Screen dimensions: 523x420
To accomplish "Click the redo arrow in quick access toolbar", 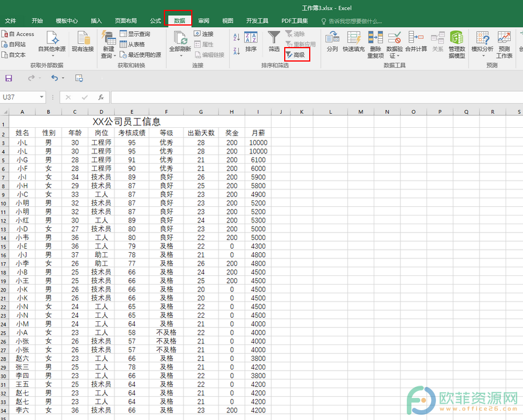I will (x=31, y=78).
